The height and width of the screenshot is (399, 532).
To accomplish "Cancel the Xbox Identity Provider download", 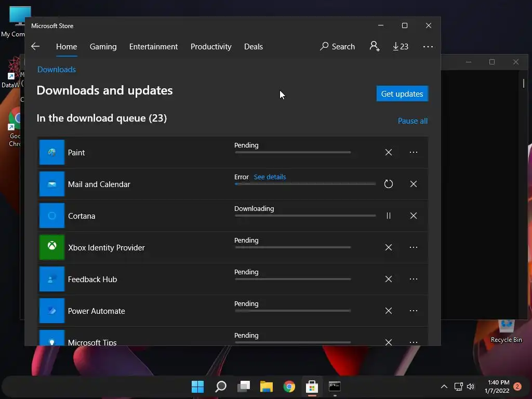I will click(389, 247).
